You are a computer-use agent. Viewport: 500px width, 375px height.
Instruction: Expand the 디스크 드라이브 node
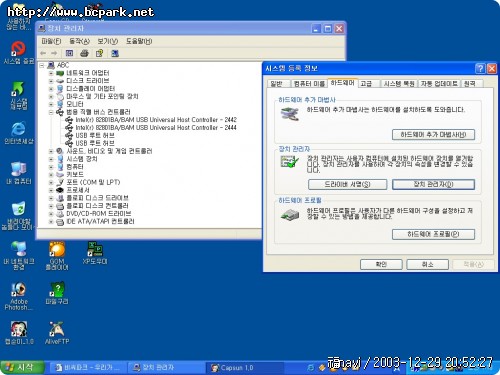(x=51, y=81)
